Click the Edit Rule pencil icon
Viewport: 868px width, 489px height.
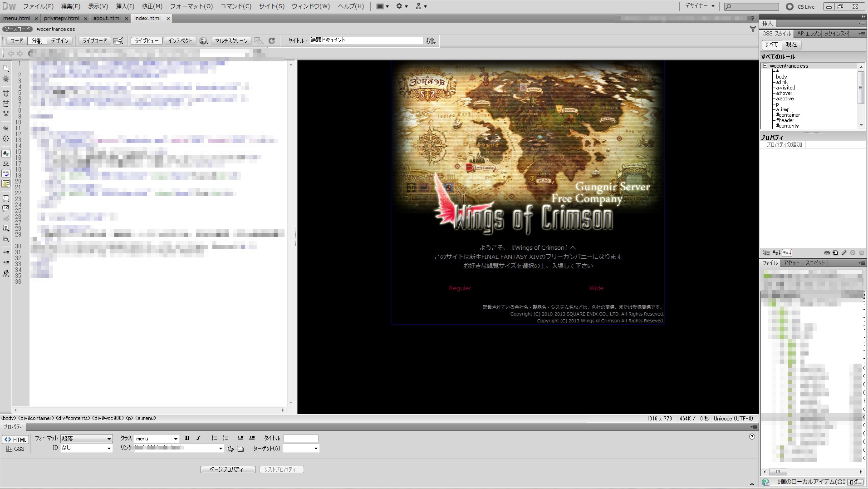click(x=844, y=253)
